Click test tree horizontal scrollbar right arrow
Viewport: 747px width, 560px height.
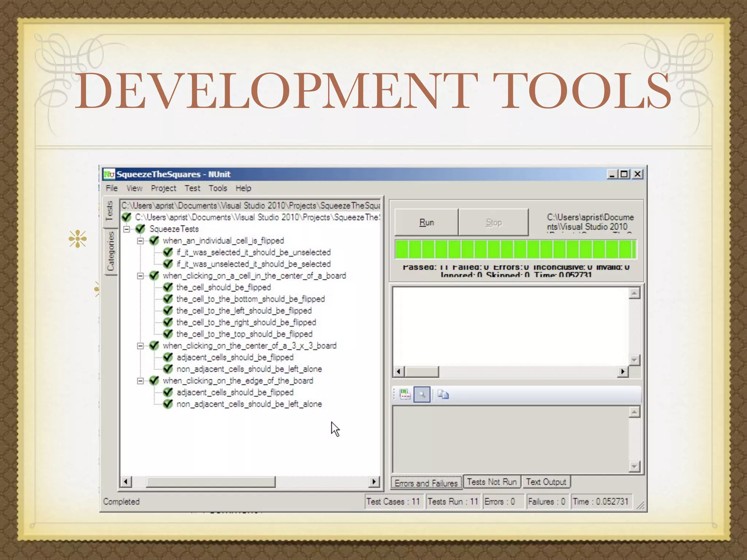pos(374,482)
